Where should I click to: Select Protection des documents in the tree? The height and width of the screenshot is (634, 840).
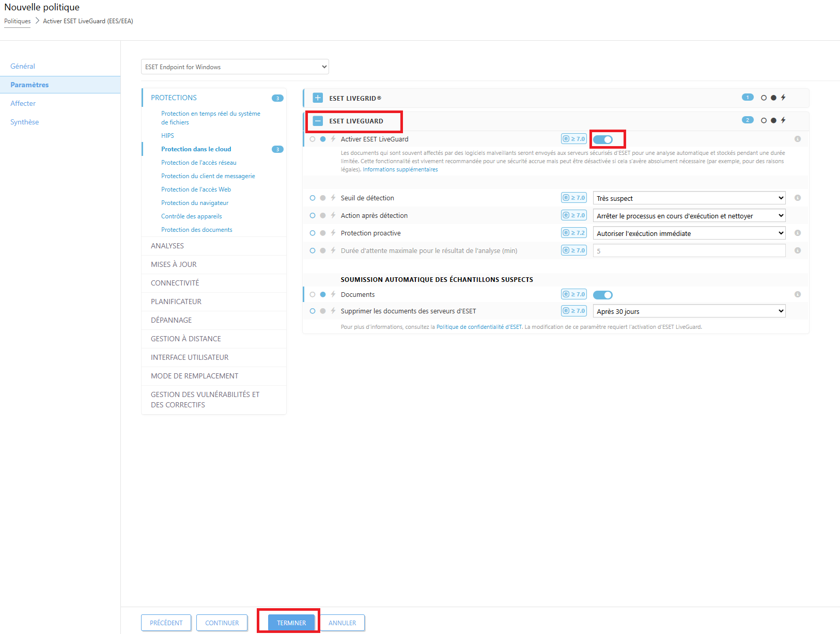pos(197,230)
